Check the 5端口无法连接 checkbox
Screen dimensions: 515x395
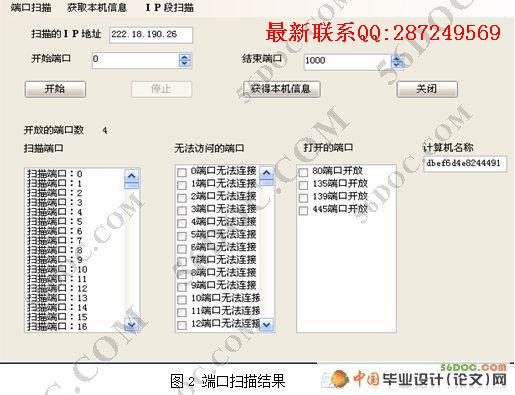coord(182,236)
